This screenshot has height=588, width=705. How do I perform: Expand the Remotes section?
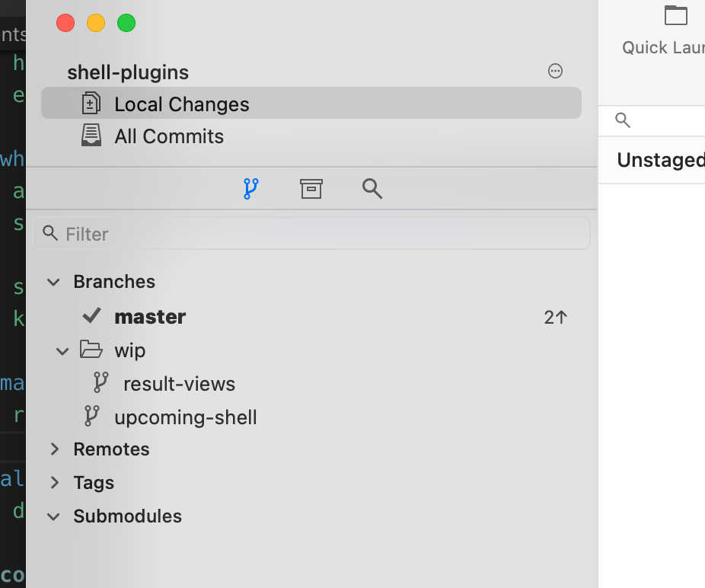(54, 449)
